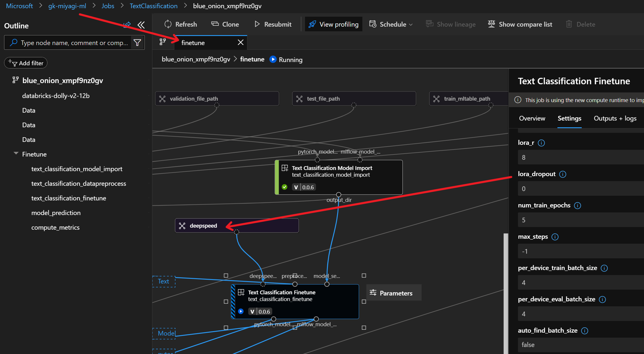Click the lora_dropout info icon
Image resolution: width=644 pixels, height=354 pixels.
563,174
